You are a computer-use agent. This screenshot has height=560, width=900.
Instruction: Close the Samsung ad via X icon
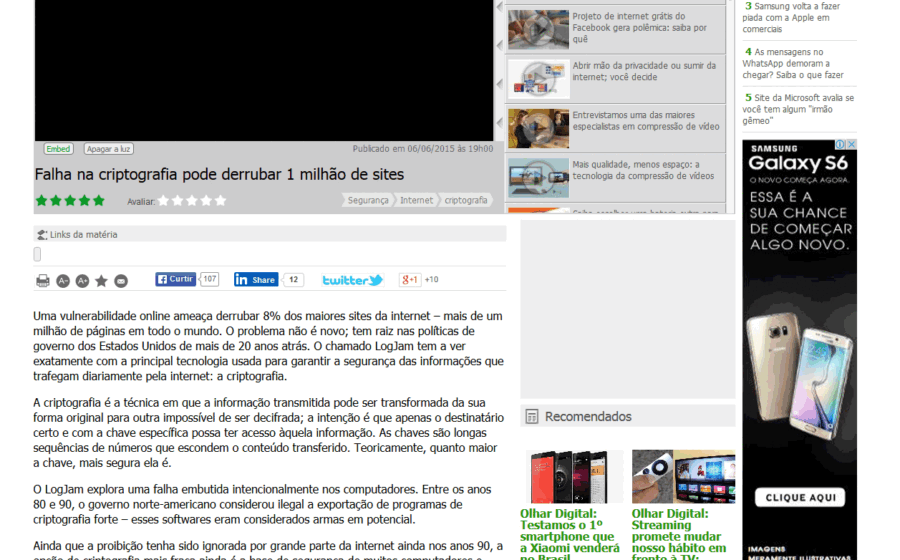point(852,145)
